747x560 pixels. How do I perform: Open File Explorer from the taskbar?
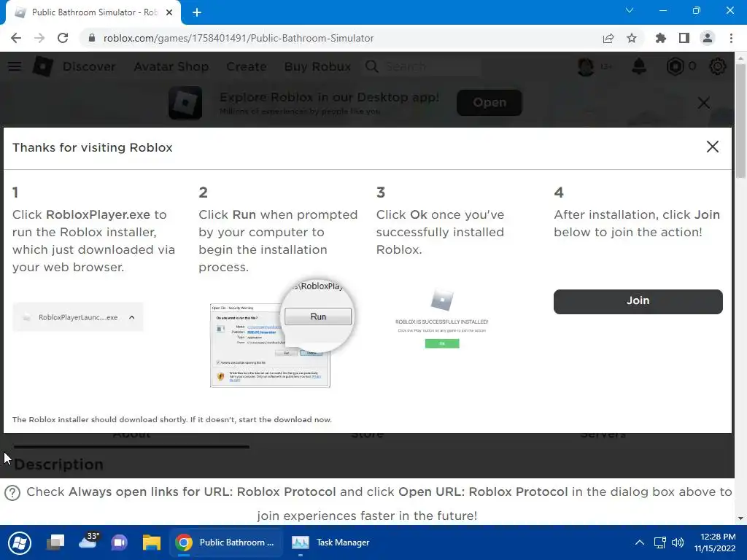tap(152, 542)
